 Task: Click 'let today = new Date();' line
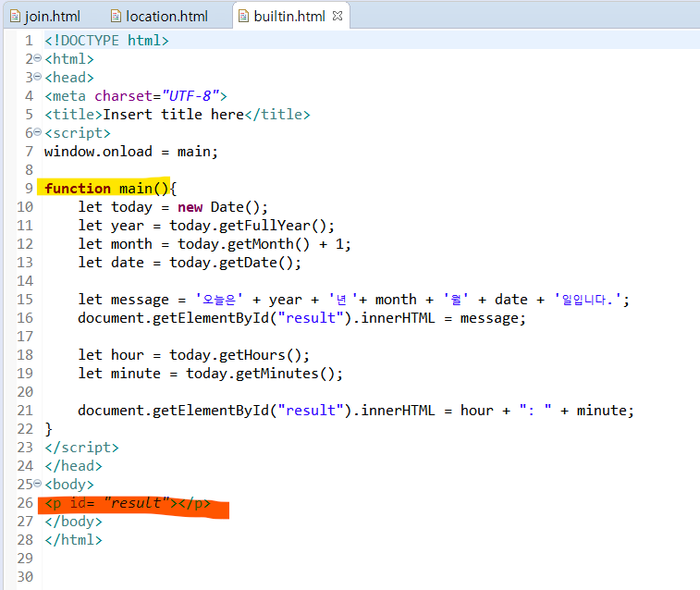(173, 207)
